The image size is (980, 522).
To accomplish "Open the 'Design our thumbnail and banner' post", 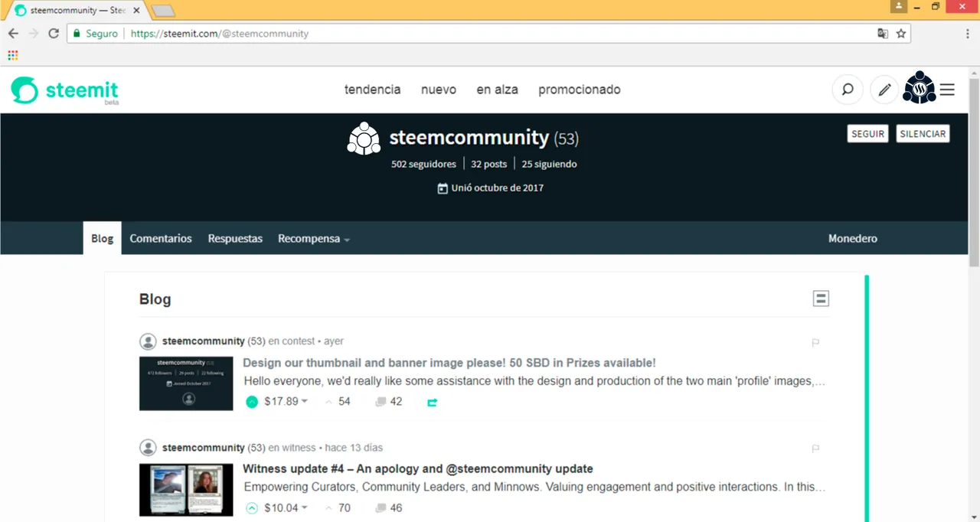I will (449, 363).
